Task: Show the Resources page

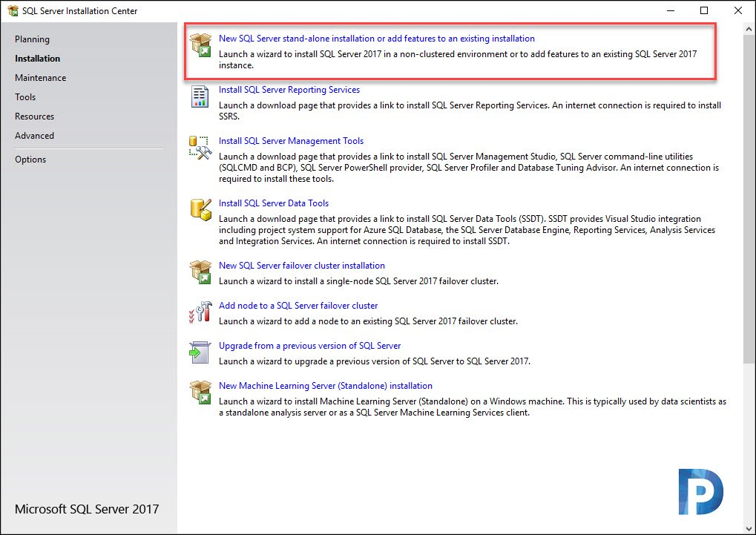Action: 35,116
